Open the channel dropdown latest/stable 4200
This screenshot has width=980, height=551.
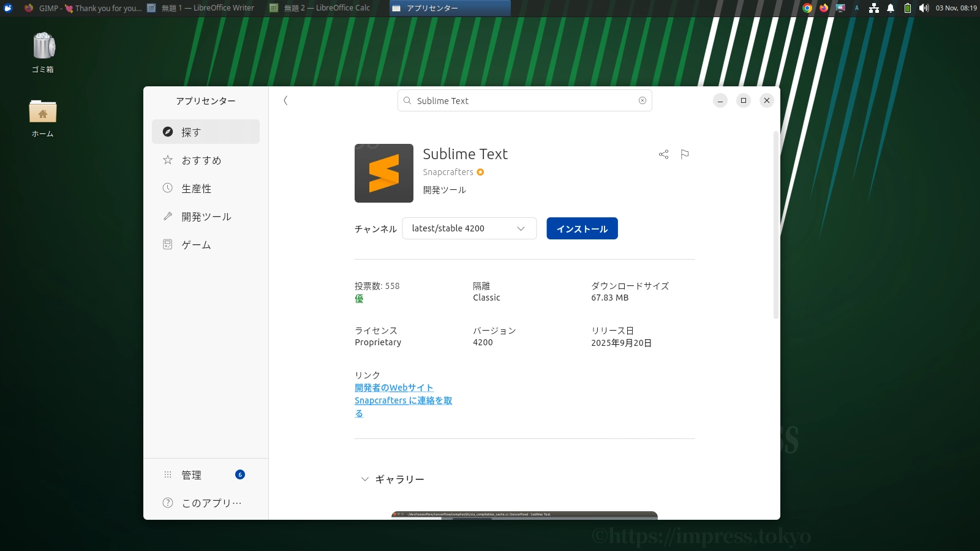(469, 228)
